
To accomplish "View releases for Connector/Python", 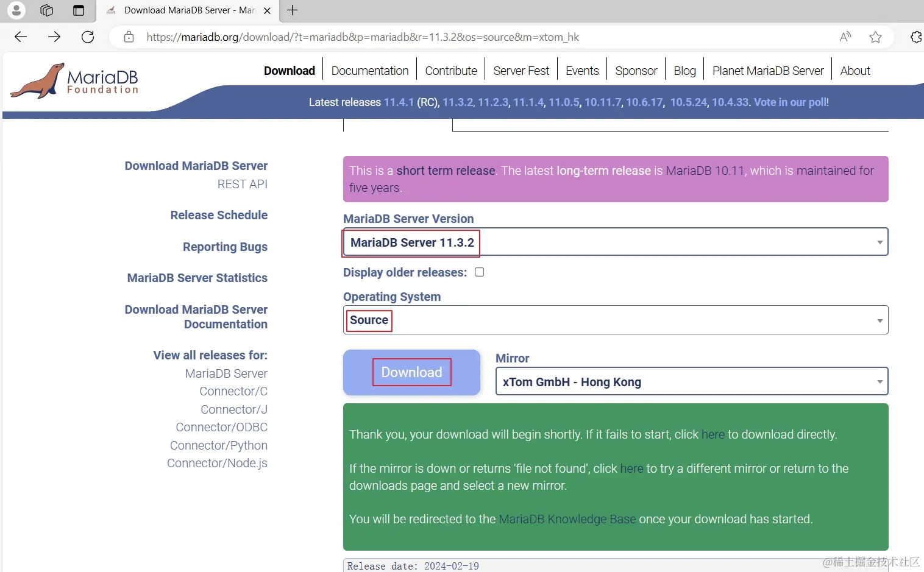I will [x=219, y=445].
